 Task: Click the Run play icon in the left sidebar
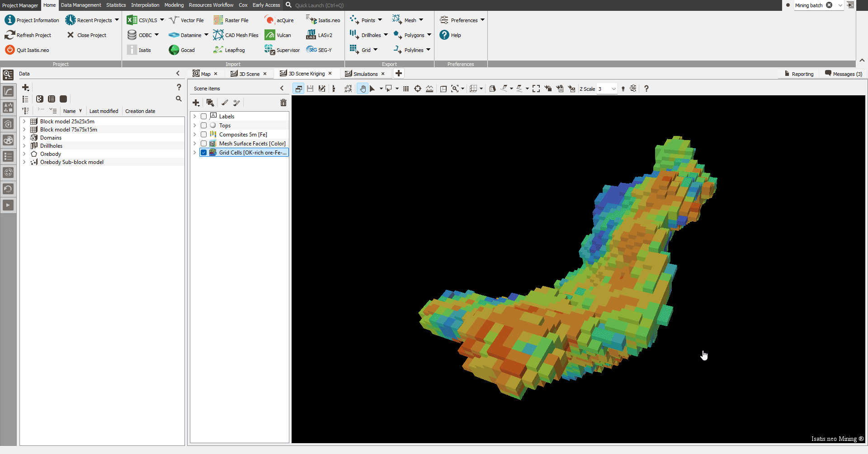pyautogui.click(x=8, y=205)
